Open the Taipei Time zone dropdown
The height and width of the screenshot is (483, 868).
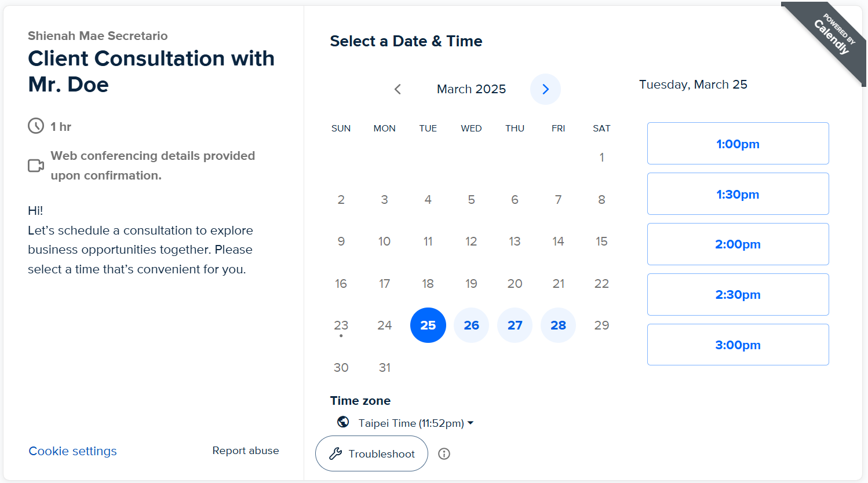[416, 423]
